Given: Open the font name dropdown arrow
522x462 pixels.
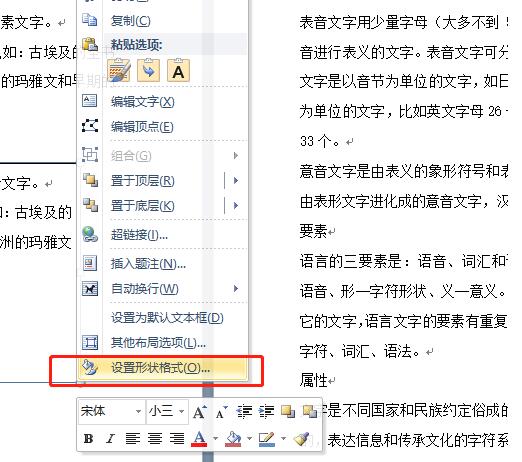Looking at the screenshot, I should [x=139, y=411].
